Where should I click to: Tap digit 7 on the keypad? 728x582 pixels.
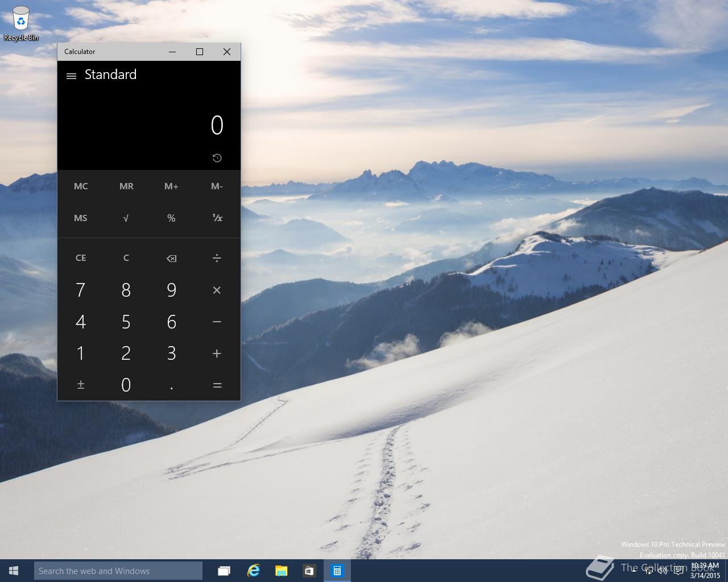(81, 290)
